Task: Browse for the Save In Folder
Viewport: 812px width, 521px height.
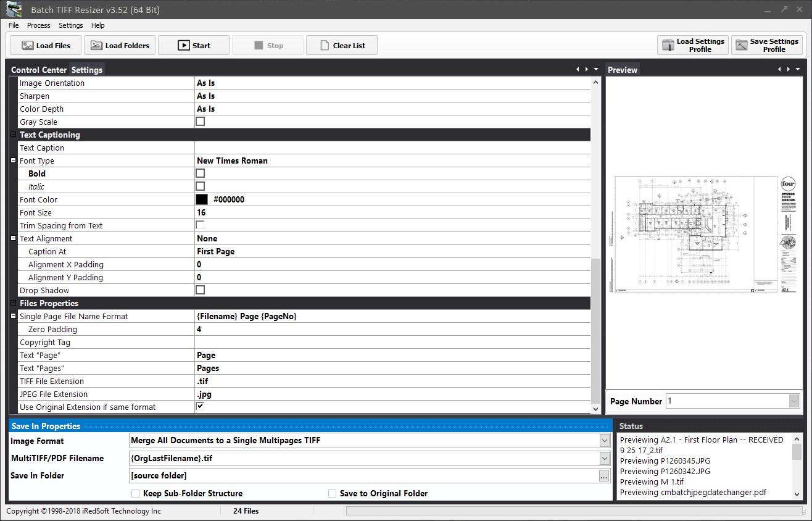Action: click(604, 476)
